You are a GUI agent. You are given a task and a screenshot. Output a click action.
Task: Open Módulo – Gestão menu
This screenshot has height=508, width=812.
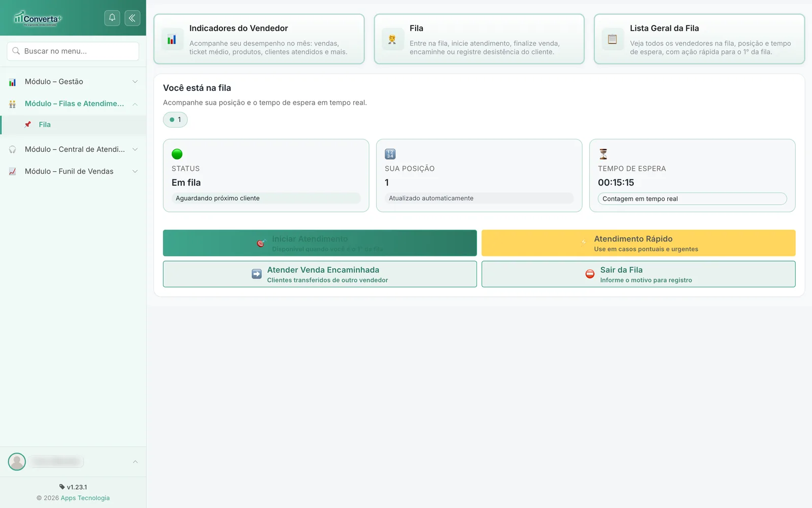[x=73, y=82]
